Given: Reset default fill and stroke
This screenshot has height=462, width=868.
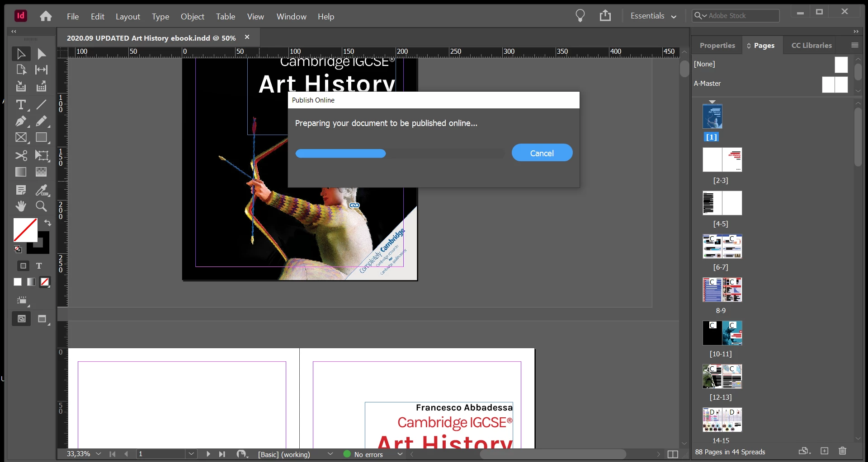Looking at the screenshot, I should pyautogui.click(x=18, y=249).
